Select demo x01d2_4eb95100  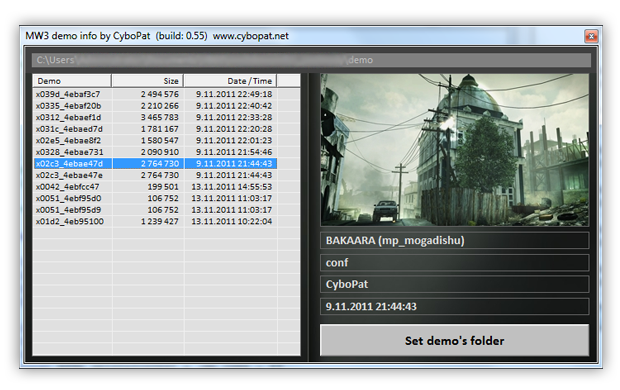(x=70, y=221)
